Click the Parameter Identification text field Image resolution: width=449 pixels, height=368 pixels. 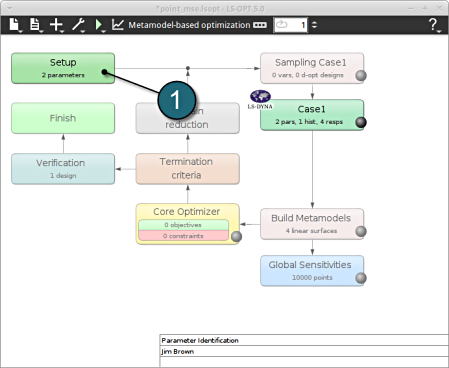(304, 340)
